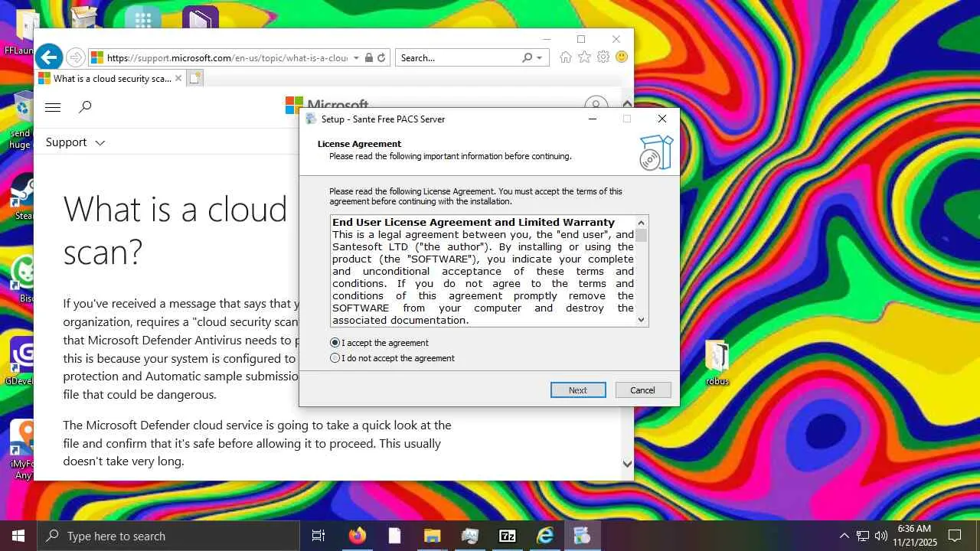Open the Windows Start menu

pos(18,536)
